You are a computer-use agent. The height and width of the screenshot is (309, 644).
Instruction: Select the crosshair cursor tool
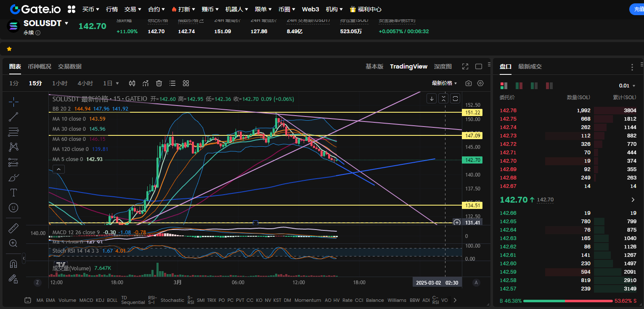click(13, 102)
